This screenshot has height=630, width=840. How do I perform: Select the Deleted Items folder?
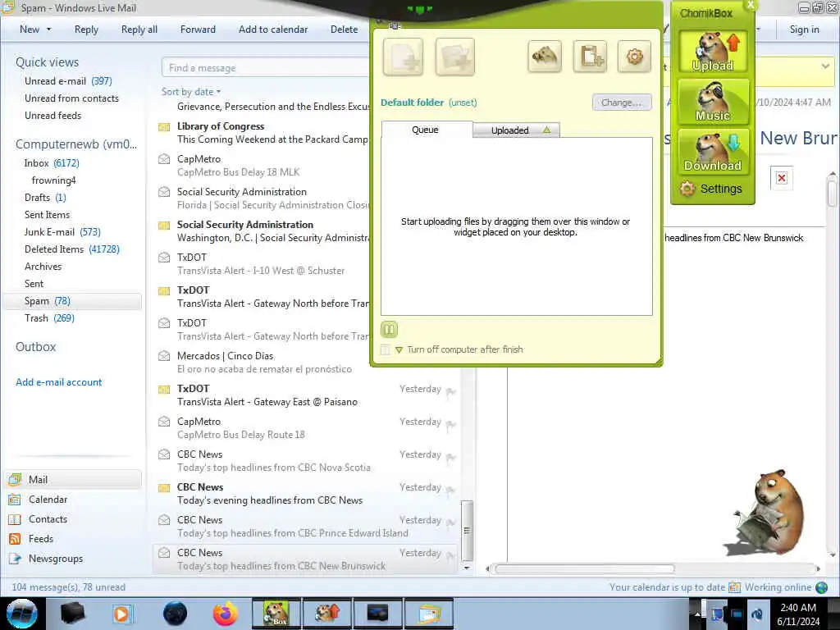pos(72,249)
